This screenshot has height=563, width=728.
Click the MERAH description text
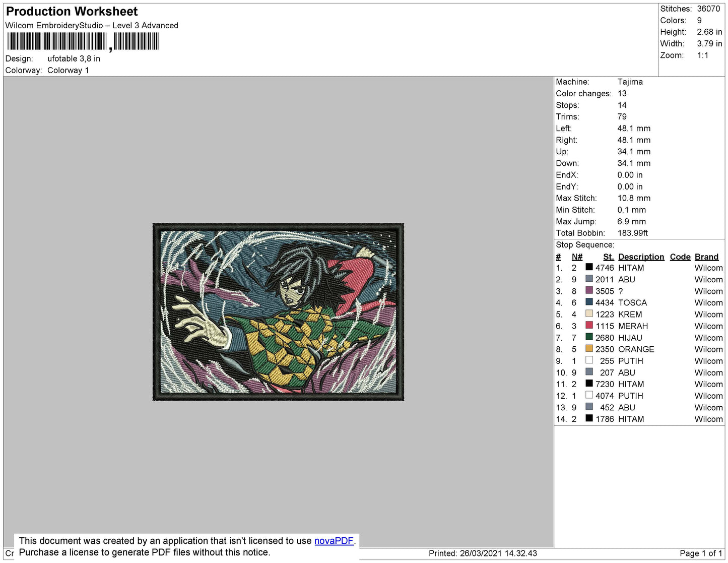click(x=633, y=326)
